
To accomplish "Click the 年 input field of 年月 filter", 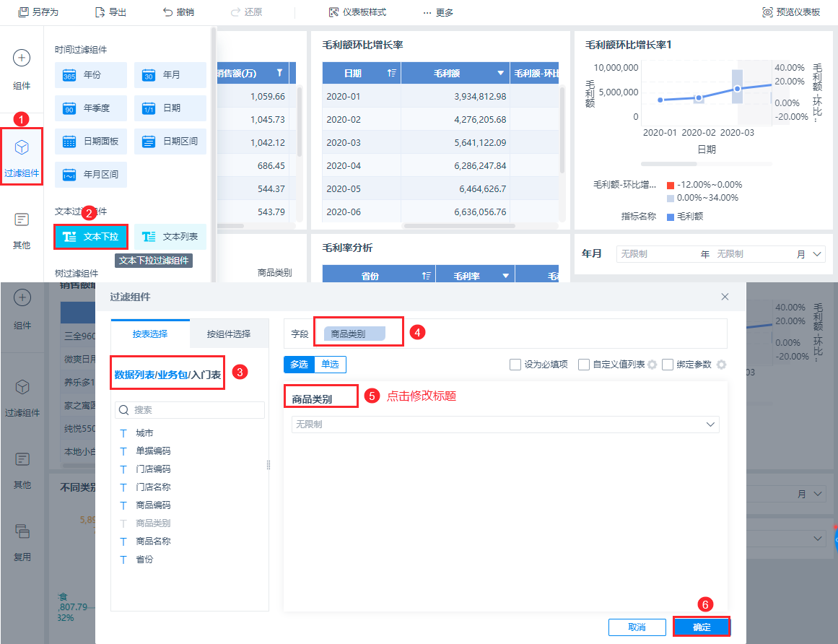I will pos(658,254).
